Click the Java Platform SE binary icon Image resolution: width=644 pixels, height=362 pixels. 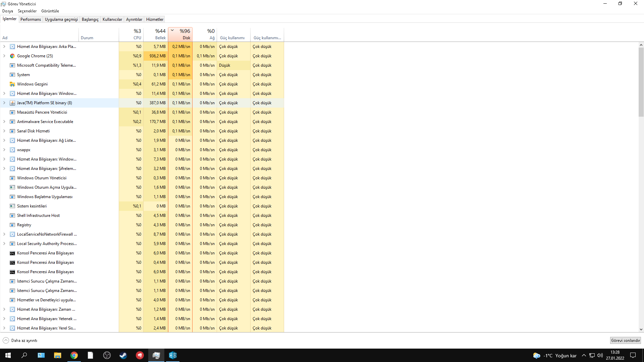pyautogui.click(x=12, y=103)
